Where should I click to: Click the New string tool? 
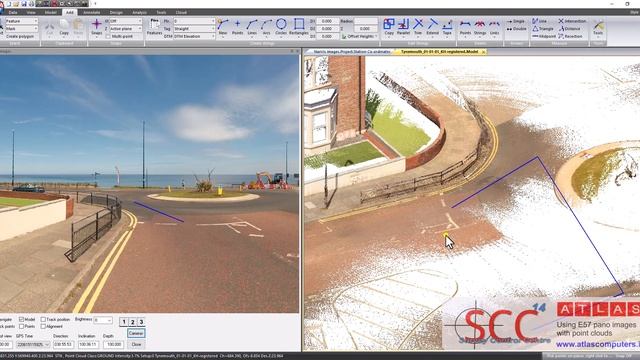coord(223,27)
